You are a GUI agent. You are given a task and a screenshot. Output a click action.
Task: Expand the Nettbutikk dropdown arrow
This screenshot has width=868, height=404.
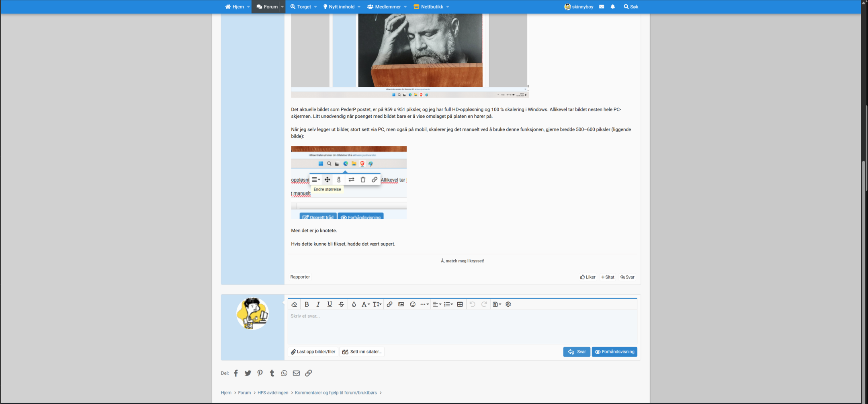pos(448,7)
